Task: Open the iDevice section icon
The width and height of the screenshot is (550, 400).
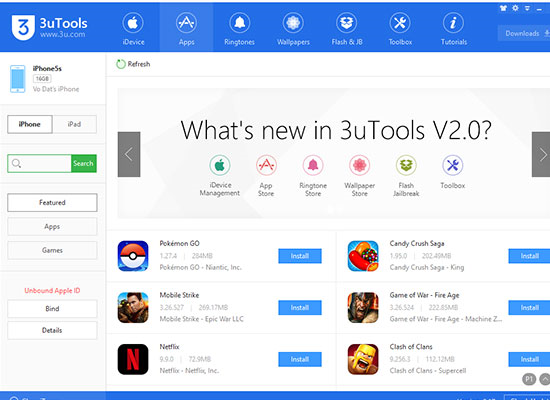Action: click(x=133, y=23)
